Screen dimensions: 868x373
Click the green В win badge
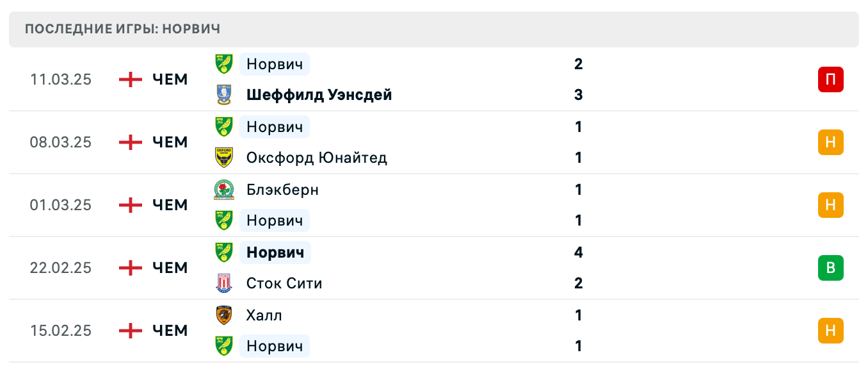coord(831,268)
